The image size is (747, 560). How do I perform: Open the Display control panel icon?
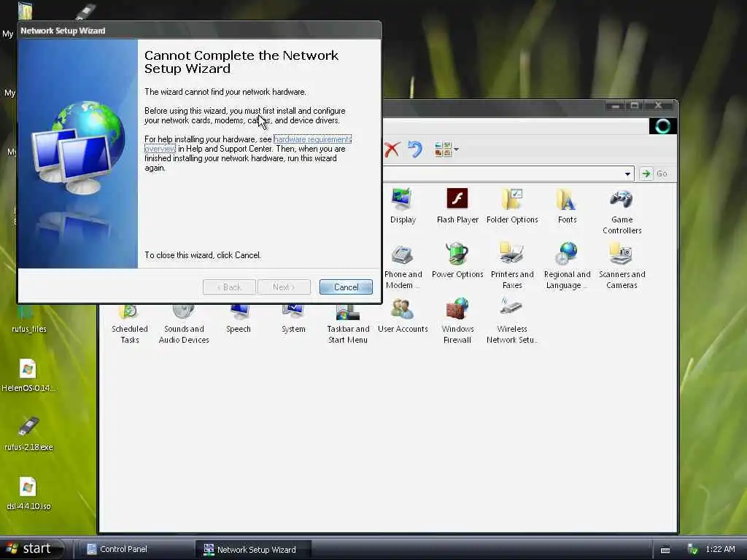[x=403, y=206]
